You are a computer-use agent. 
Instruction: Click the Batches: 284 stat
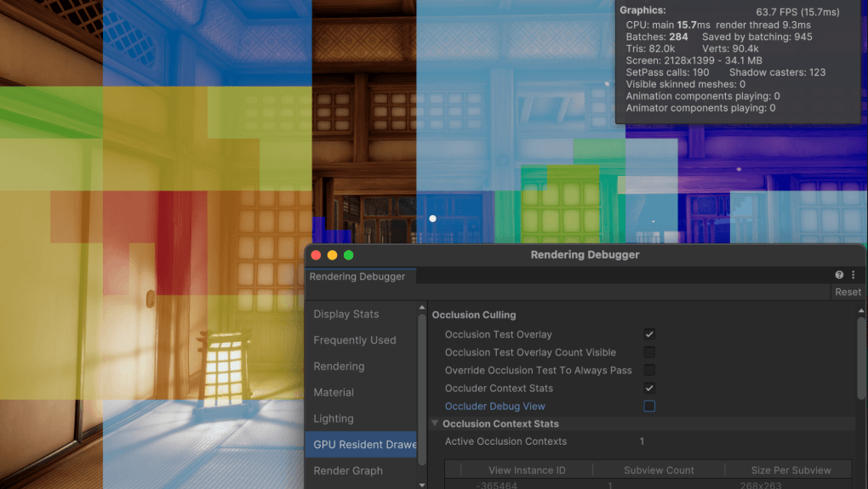[657, 37]
